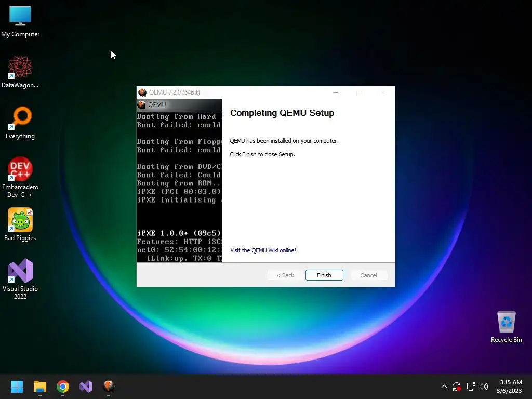Open the clock showing 3:15 AM
This screenshot has width=532, height=399.
509,387
